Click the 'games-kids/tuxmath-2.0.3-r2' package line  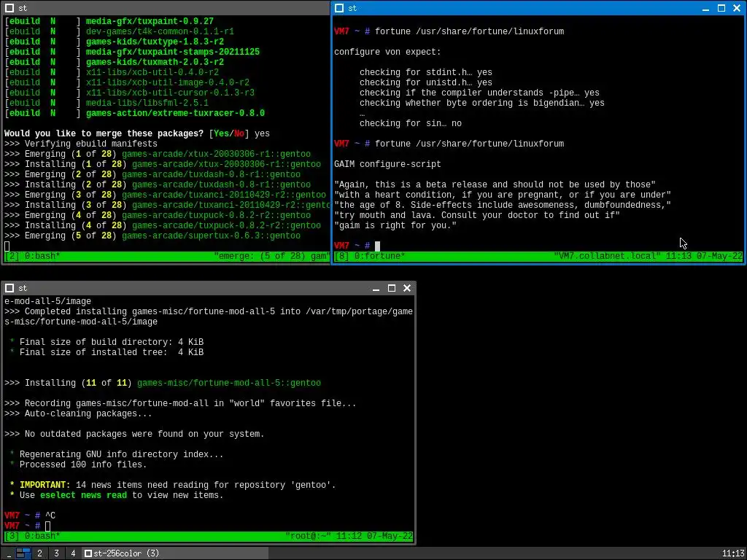pyautogui.click(x=155, y=63)
